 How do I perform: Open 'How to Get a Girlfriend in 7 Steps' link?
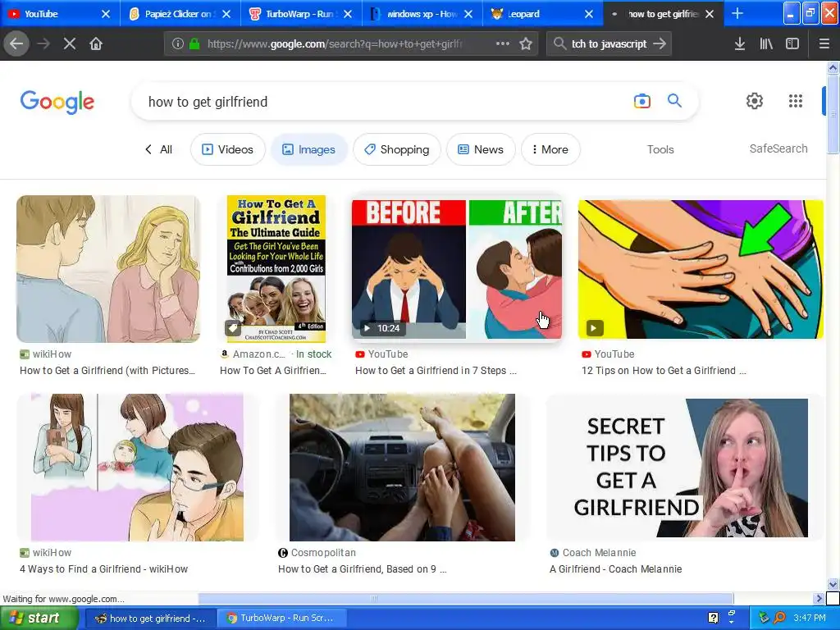click(436, 370)
